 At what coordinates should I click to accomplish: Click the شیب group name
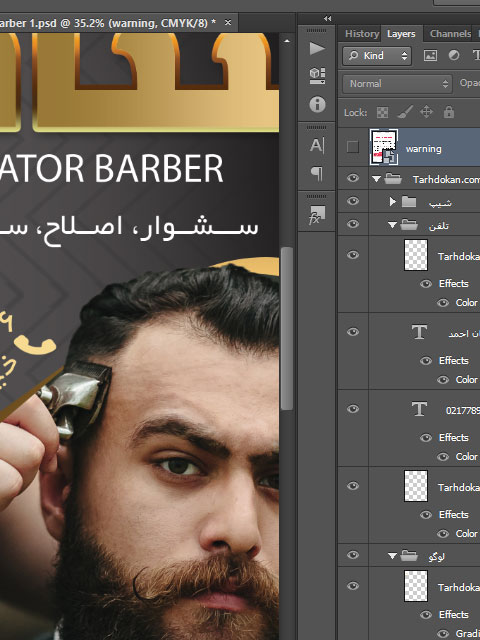click(440, 203)
